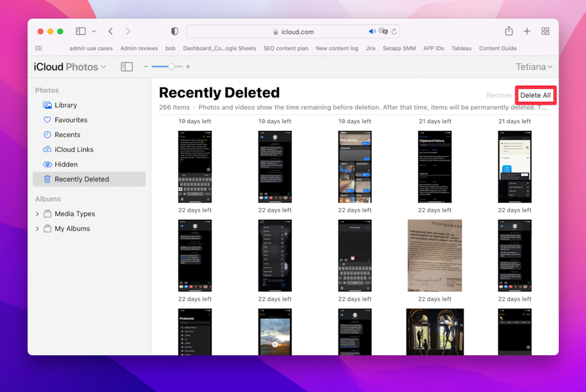586x392 pixels.
Task: Click the Recover button
Action: click(x=498, y=95)
